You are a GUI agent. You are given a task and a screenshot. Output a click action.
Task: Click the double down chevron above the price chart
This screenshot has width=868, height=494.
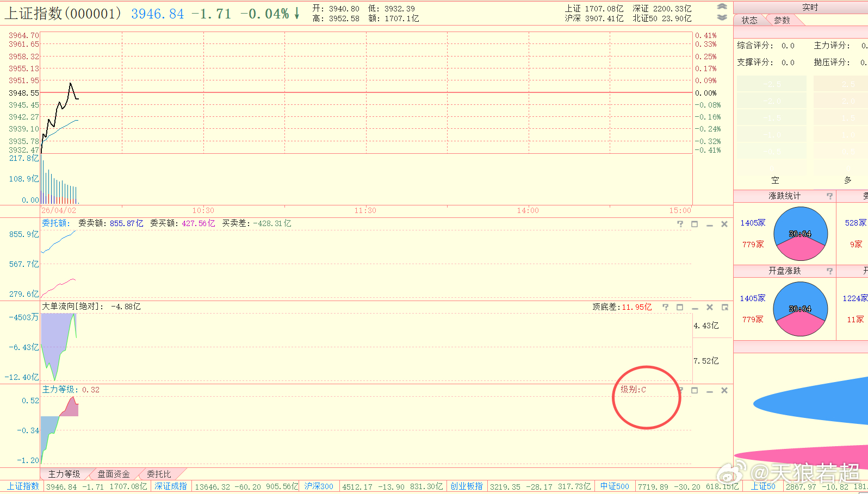click(x=722, y=17)
